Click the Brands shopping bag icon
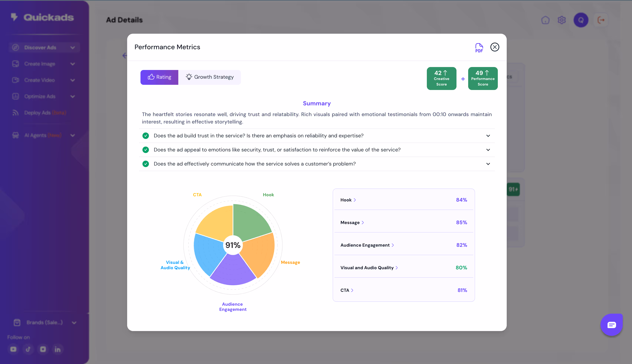This screenshot has height=364, width=632. (x=17, y=323)
